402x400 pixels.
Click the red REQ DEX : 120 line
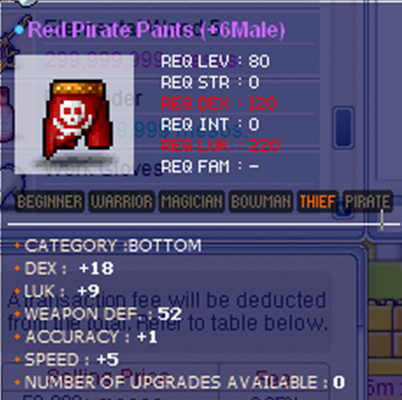[219, 104]
